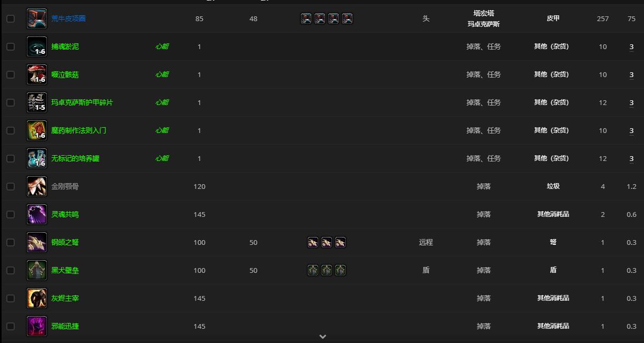Click the 灰烬主宰 item icon
The width and height of the screenshot is (644, 343).
coord(37,298)
